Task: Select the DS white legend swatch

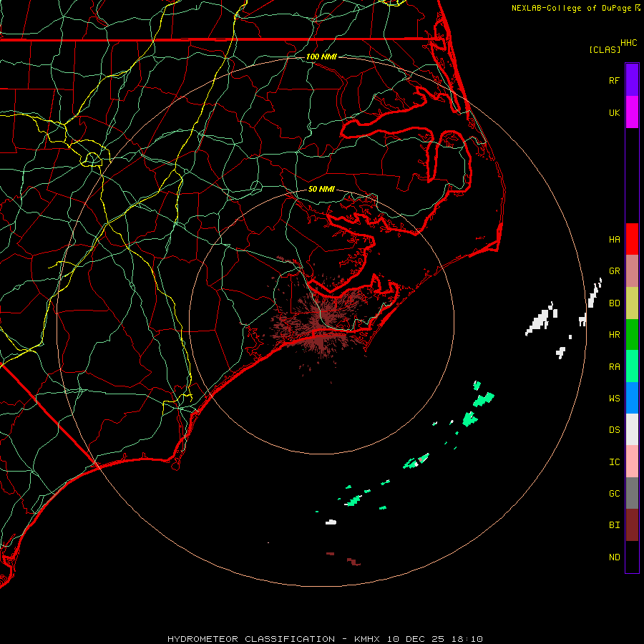Action: [632, 429]
